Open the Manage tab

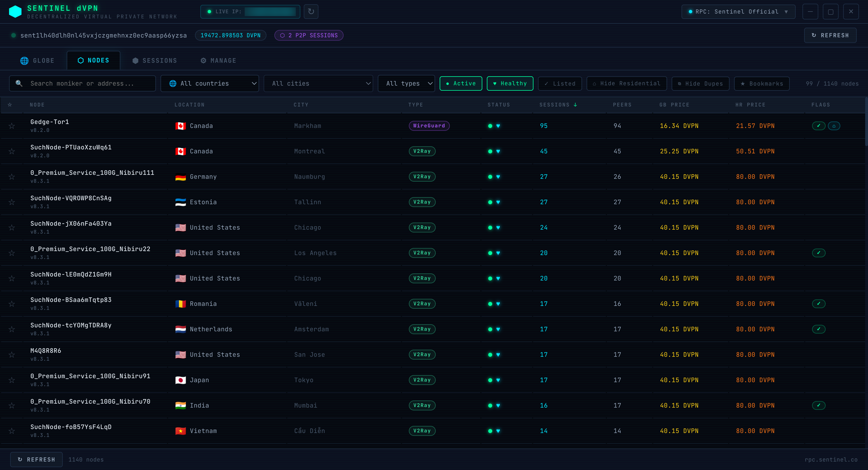click(218, 61)
